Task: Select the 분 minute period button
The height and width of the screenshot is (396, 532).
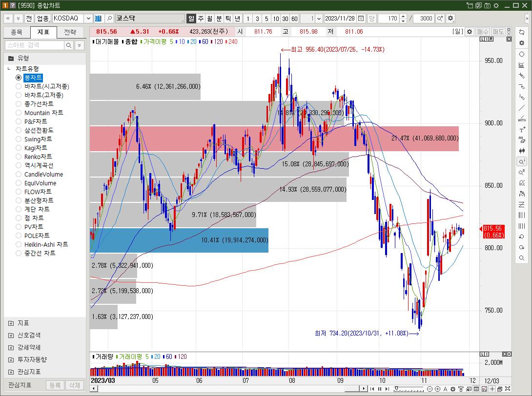Action: 219,19
